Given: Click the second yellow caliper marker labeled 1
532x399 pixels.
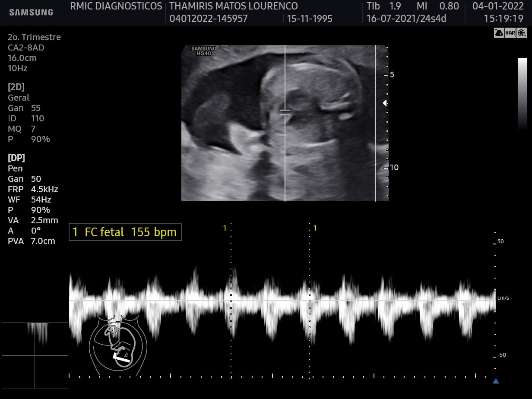Looking at the screenshot, I should pos(315,228).
